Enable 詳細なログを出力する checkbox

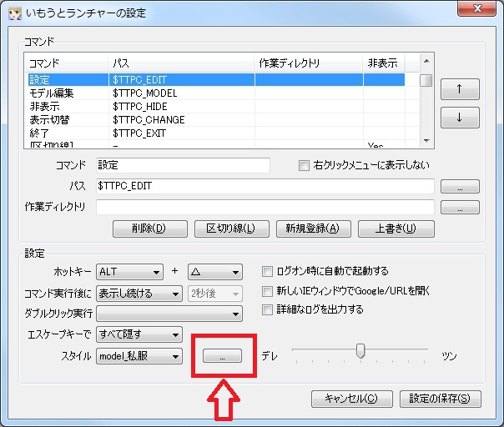267,309
